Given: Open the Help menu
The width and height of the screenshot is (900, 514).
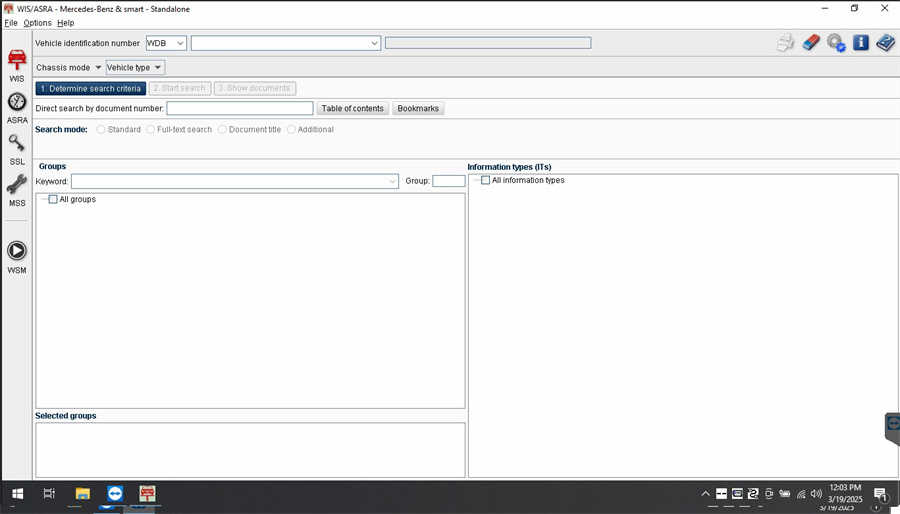Looking at the screenshot, I should pyautogui.click(x=65, y=23).
